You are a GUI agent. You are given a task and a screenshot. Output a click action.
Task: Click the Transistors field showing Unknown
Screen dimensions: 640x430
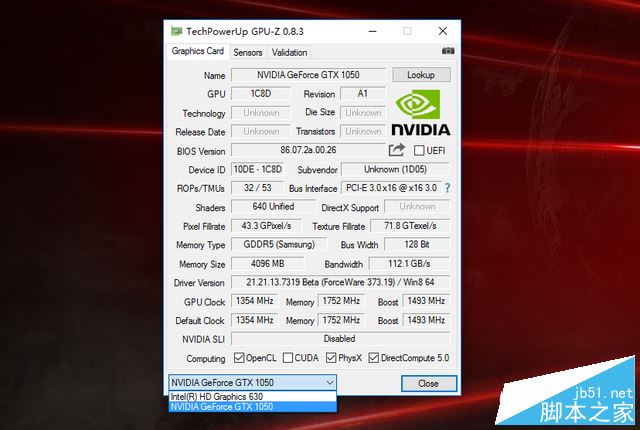point(363,131)
